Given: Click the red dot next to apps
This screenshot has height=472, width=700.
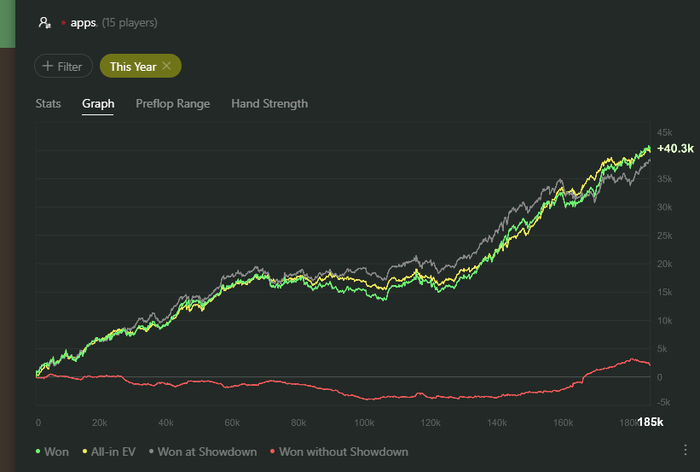Looking at the screenshot, I should (63, 22).
